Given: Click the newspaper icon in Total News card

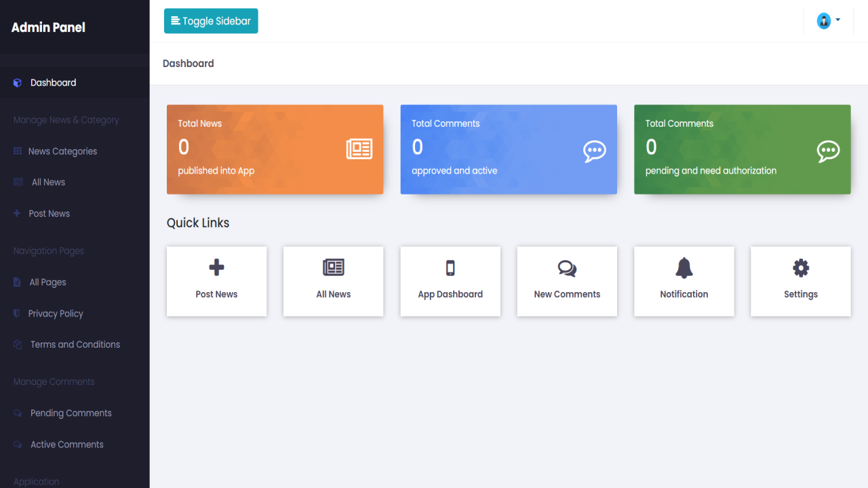Looking at the screenshot, I should coord(359,149).
